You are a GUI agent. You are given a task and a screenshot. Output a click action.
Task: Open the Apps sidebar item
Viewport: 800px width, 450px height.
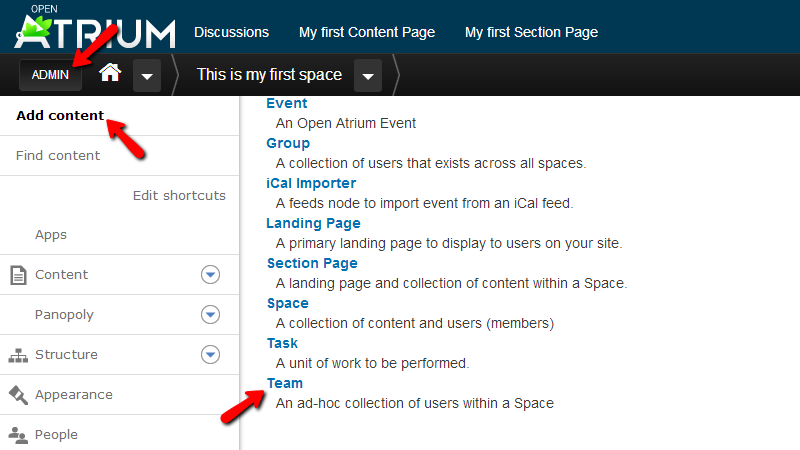point(51,235)
